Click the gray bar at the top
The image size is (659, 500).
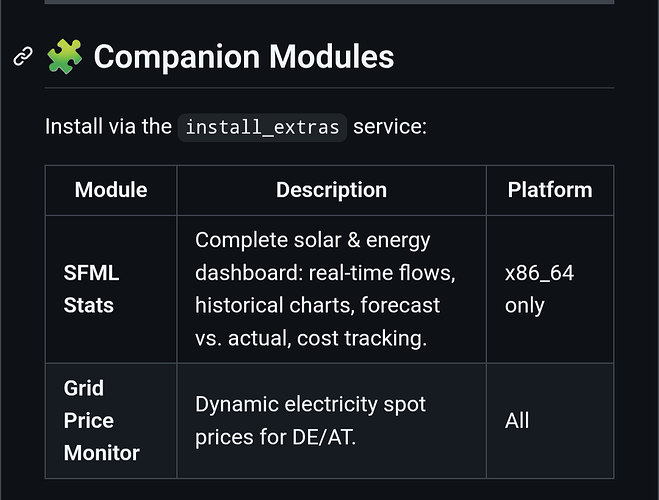[x=330, y=2]
